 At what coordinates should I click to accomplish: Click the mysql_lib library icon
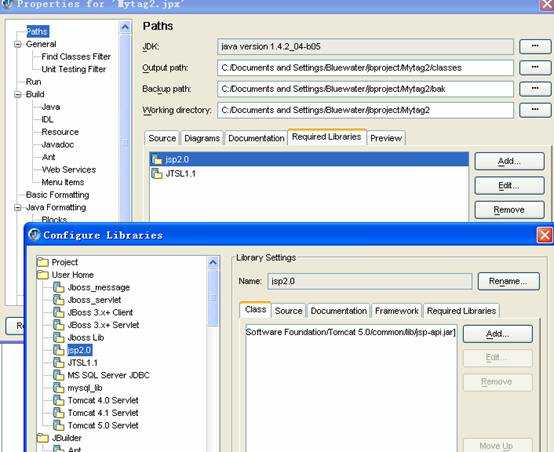coord(58,388)
